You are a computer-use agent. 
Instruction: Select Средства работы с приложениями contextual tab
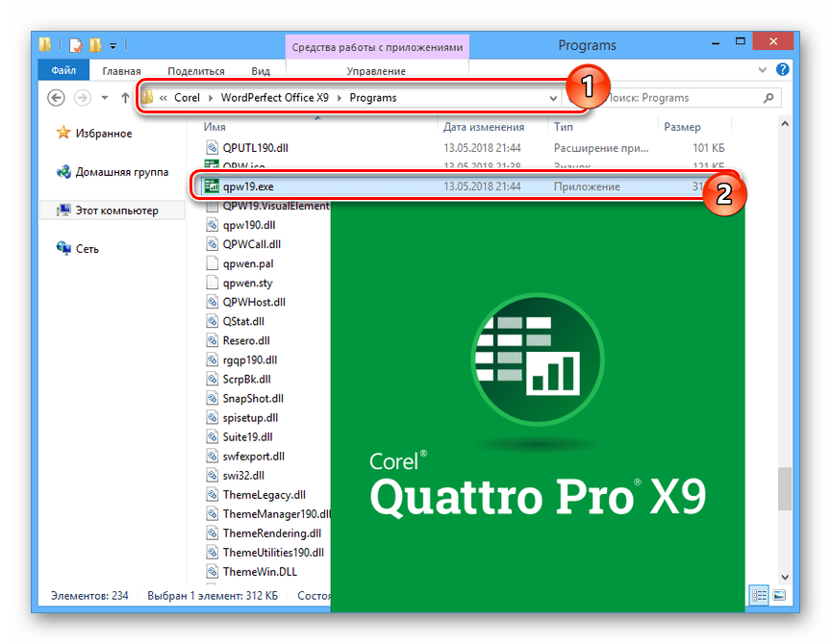point(377,47)
